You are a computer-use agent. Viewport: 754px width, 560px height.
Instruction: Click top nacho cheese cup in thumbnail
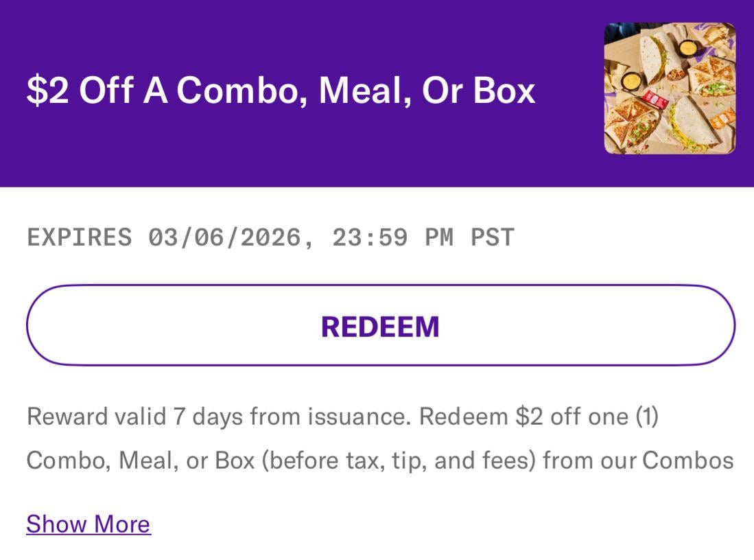coord(688,48)
